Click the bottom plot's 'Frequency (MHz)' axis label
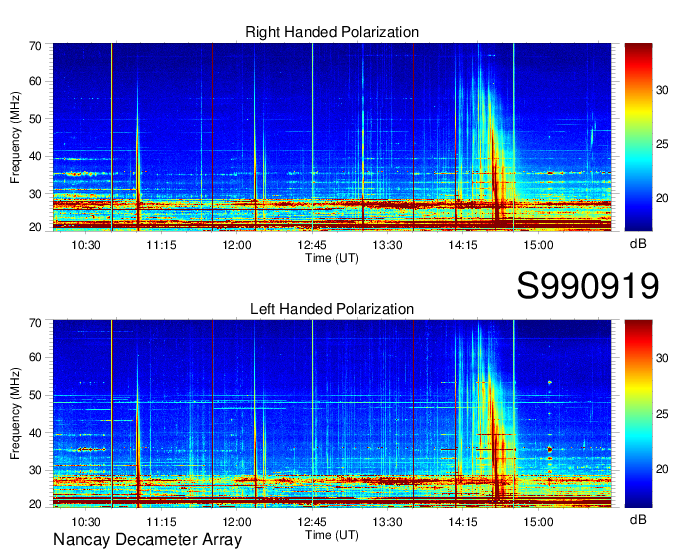Screen dimensions: 680x552 click(15, 414)
